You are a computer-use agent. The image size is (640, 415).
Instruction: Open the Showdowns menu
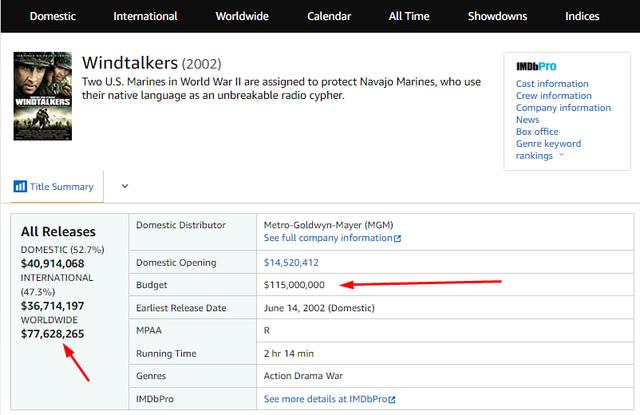(497, 16)
